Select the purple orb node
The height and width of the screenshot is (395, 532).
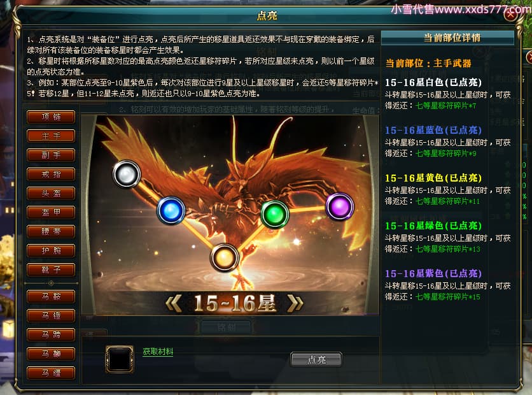tap(340, 206)
